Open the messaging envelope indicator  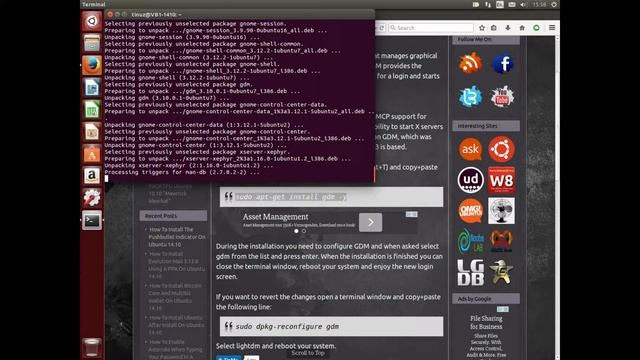(x=511, y=4)
